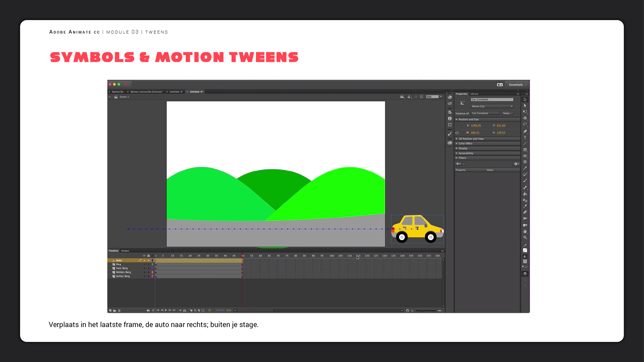This screenshot has height=362, width=644.
Task: Expand the 3D Position and View section
Action: point(471,139)
